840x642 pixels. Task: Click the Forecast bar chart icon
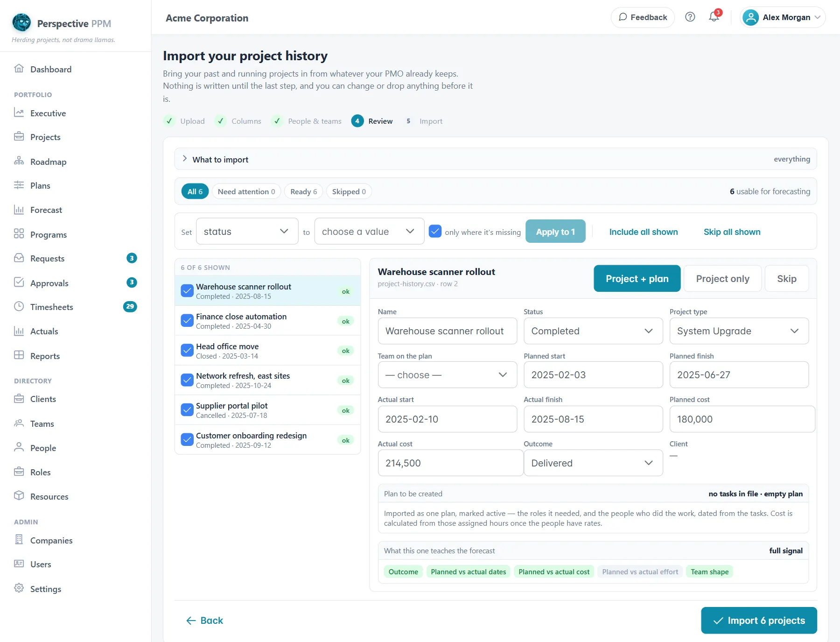(x=19, y=210)
